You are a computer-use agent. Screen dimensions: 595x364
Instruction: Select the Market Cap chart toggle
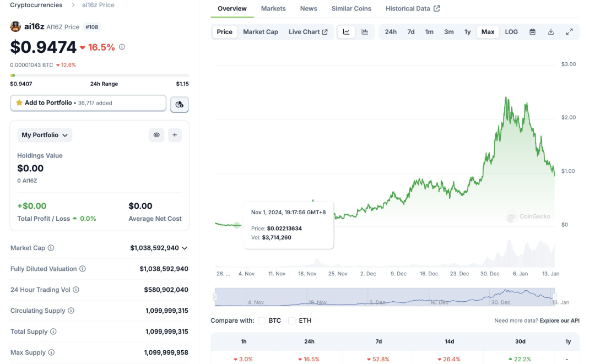click(x=261, y=32)
